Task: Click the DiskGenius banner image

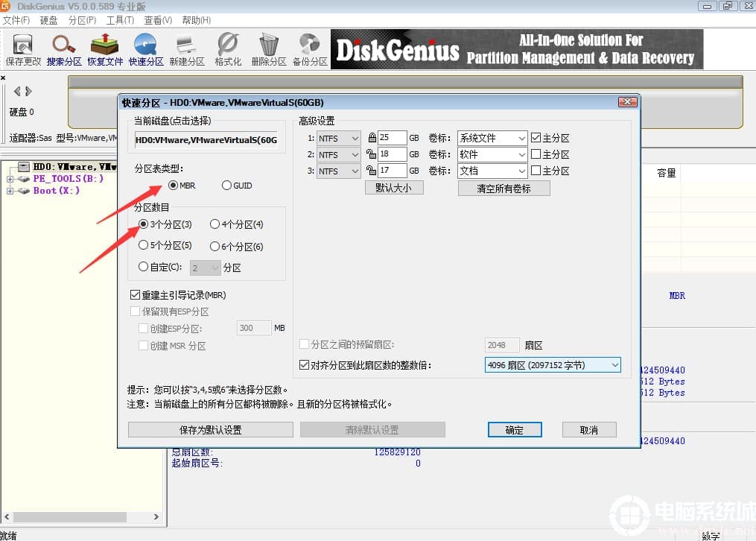Action: (x=517, y=49)
